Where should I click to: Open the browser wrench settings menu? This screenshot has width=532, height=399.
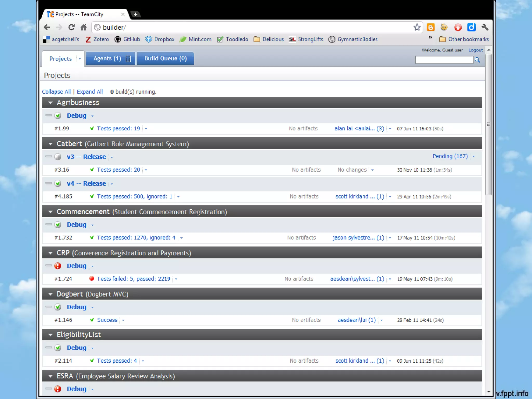(x=485, y=27)
